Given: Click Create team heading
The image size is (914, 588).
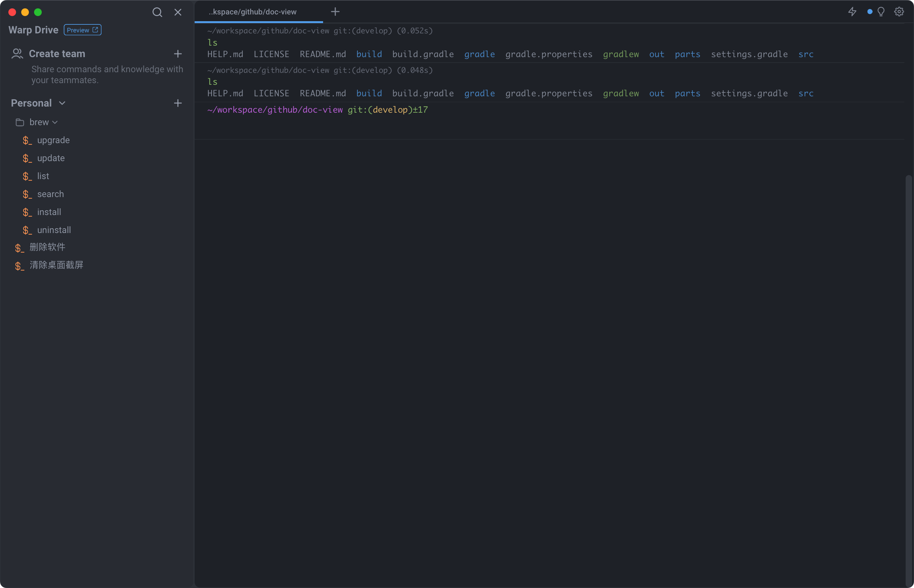Looking at the screenshot, I should (57, 54).
